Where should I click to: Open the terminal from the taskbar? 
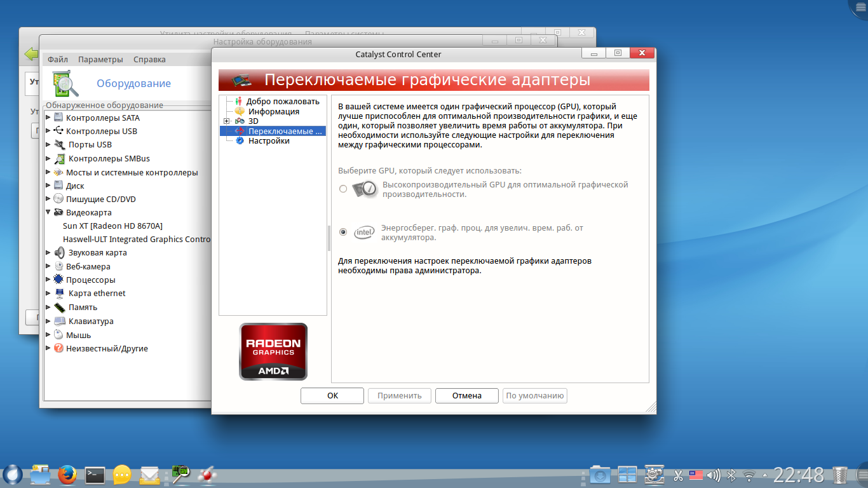pyautogui.click(x=95, y=474)
